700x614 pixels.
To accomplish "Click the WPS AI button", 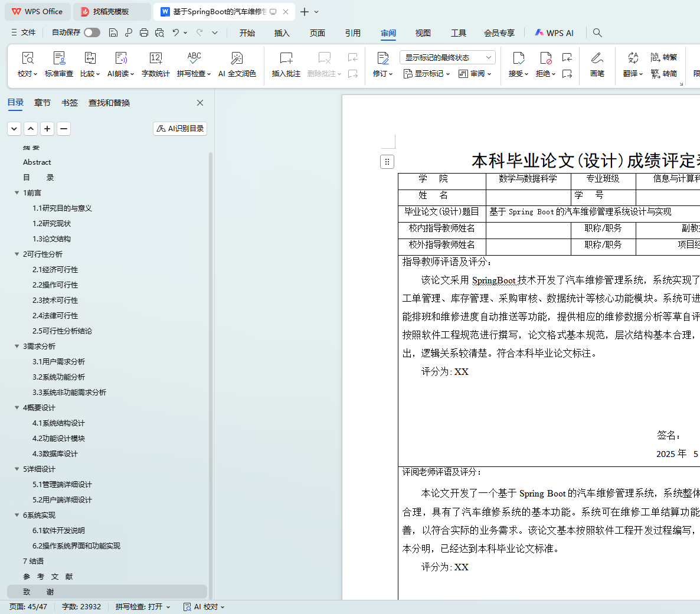I will (x=554, y=33).
